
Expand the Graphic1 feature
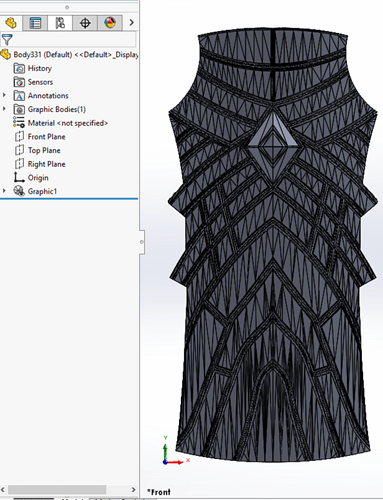click(4, 191)
